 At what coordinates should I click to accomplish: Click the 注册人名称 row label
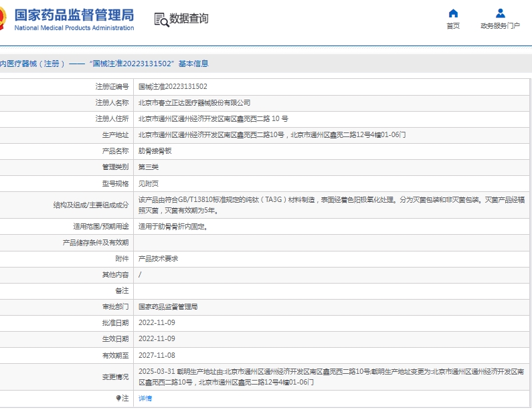click(112, 102)
